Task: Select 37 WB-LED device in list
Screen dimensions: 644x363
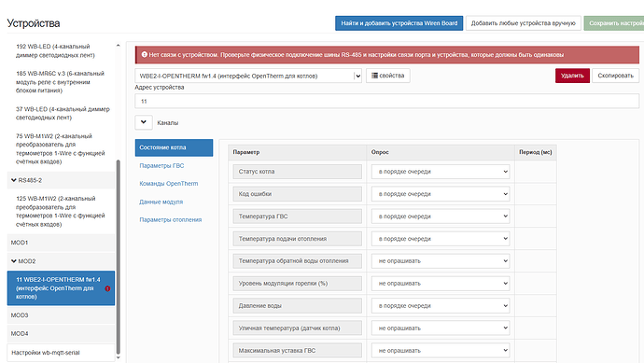Action: point(61,113)
